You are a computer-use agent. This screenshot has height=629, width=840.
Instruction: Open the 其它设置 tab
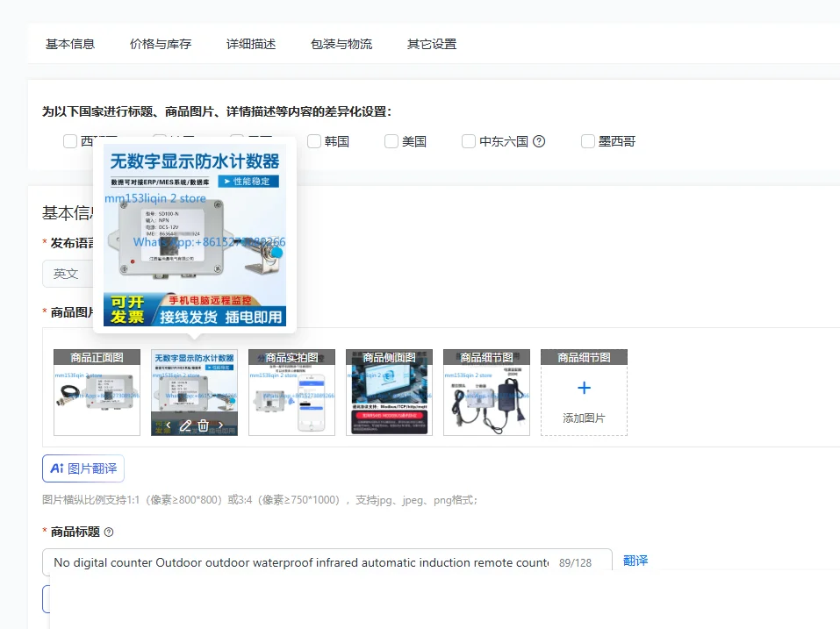[432, 44]
